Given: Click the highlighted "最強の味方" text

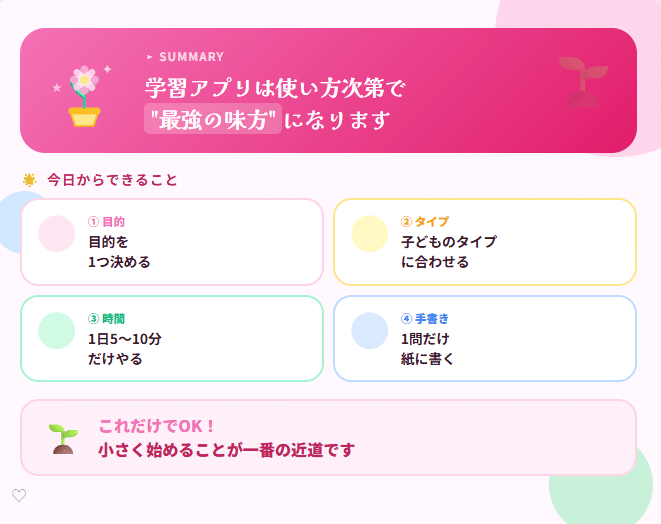Looking at the screenshot, I should tap(212, 120).
